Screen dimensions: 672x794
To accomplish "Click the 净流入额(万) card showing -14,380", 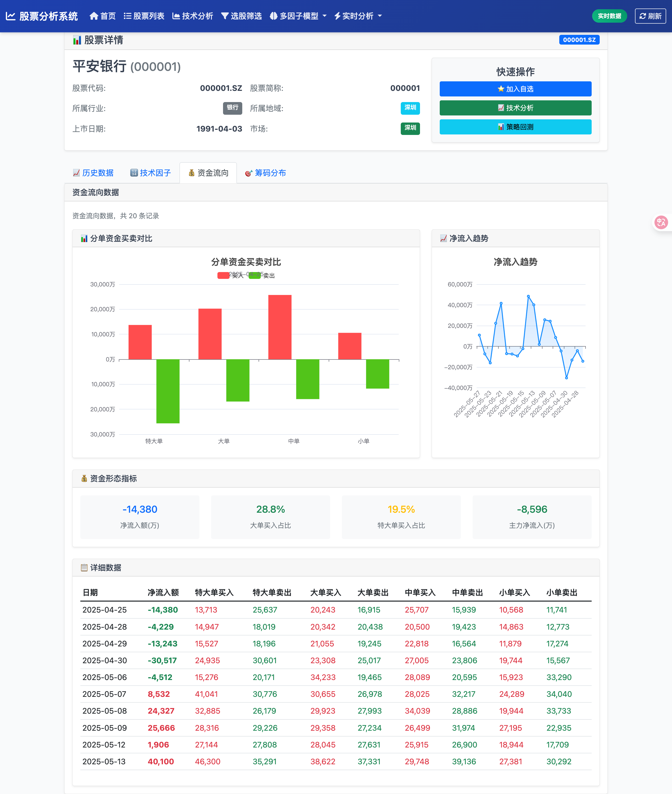I will (x=140, y=517).
